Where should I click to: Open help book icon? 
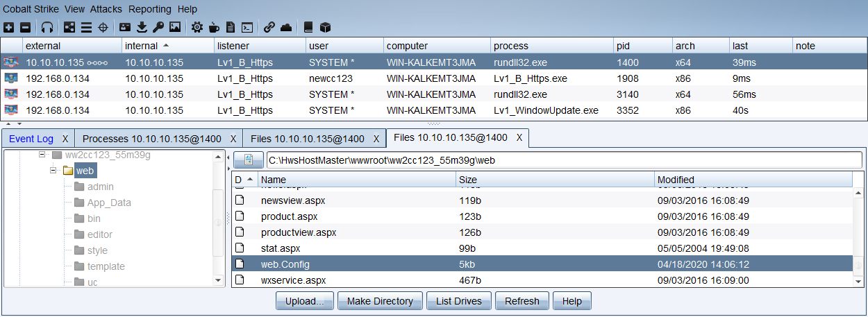click(x=308, y=28)
